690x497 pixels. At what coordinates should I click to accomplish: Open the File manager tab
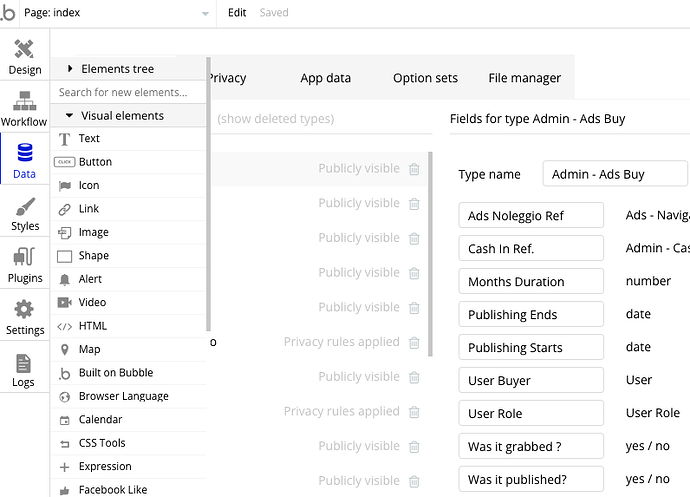coord(524,78)
